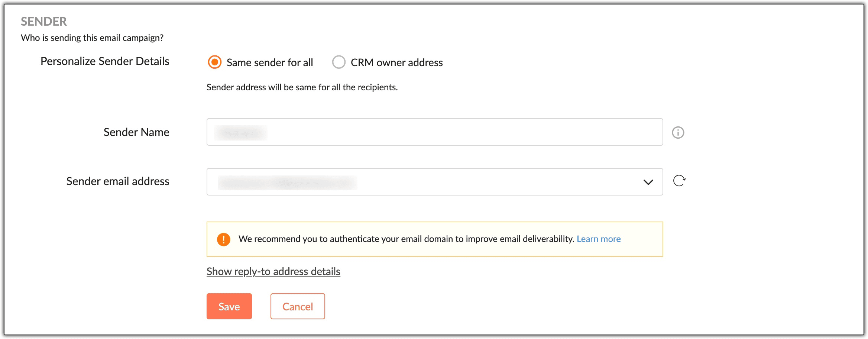
Task: Select the 'Same sender for all' radio button
Action: (x=215, y=62)
